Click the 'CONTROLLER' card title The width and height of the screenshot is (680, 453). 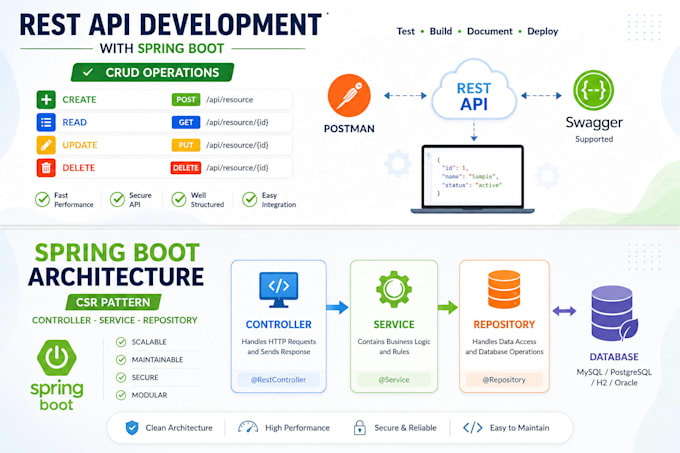tap(278, 325)
